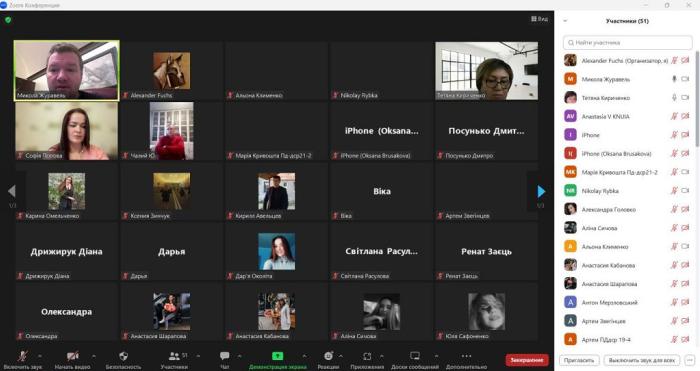Toggle Alexander Fuchs camera-off icon in list
The width and height of the screenshot is (700, 371).
click(x=685, y=60)
